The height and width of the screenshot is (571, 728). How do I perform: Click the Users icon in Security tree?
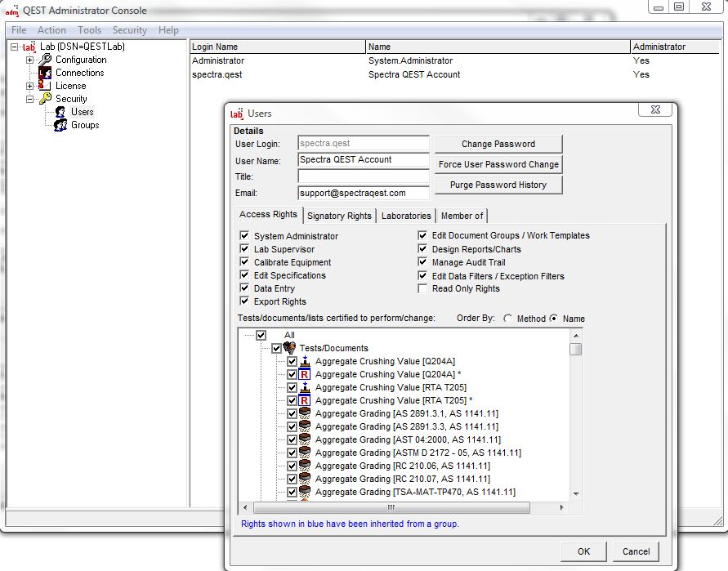pos(60,112)
